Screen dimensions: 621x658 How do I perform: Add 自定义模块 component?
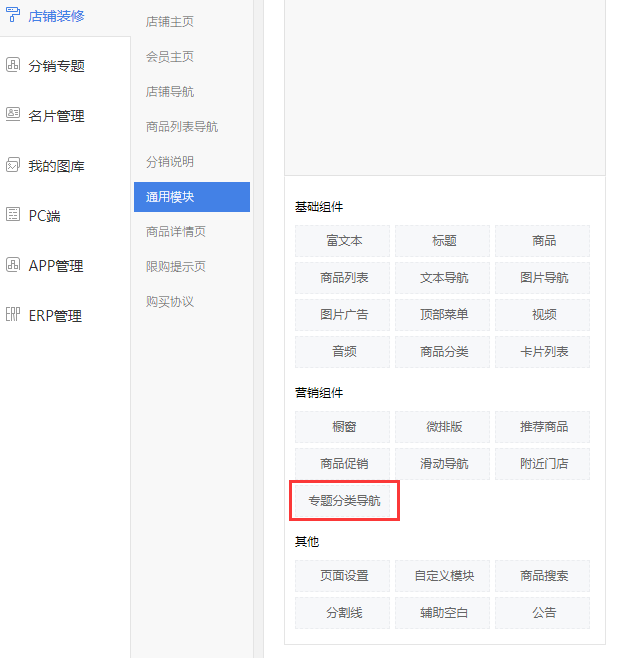tap(442, 576)
